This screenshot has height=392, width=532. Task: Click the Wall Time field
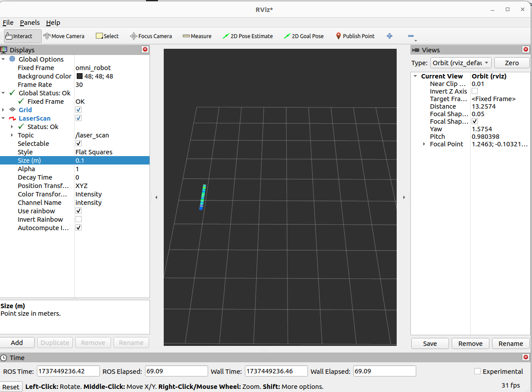(276, 371)
